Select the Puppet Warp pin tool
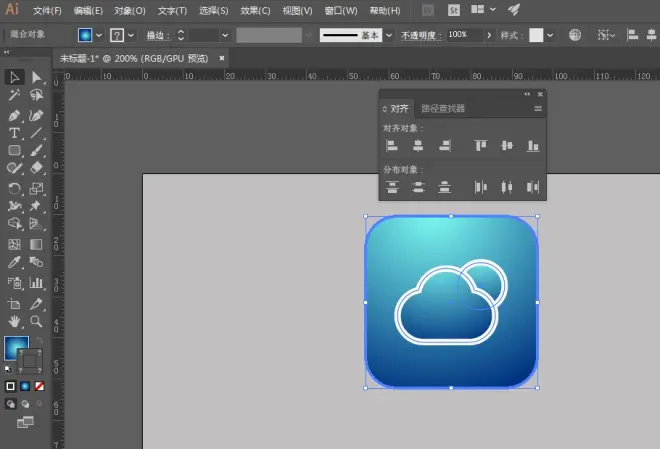Image resolution: width=660 pixels, height=449 pixels. coord(36,206)
